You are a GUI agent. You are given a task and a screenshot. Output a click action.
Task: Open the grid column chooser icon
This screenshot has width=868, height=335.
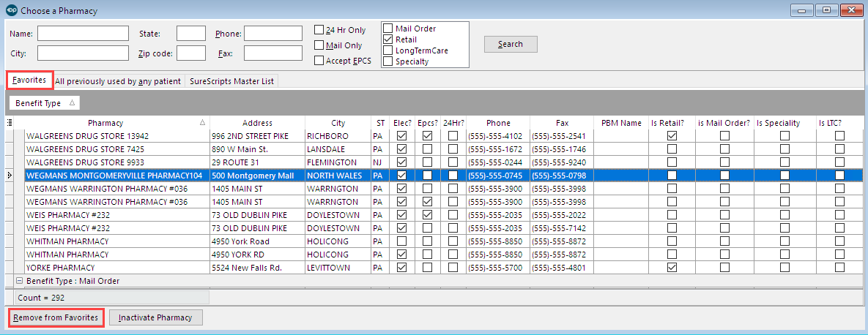click(10, 123)
